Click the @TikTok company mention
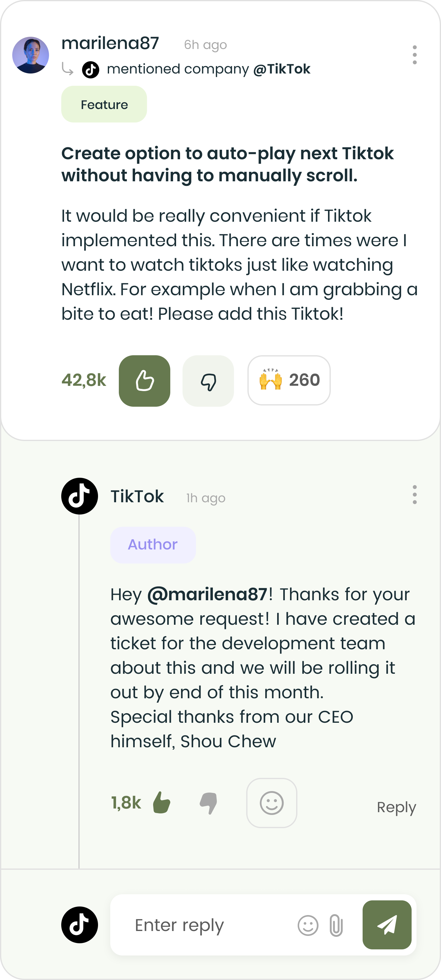Image resolution: width=441 pixels, height=980 pixels. (281, 69)
